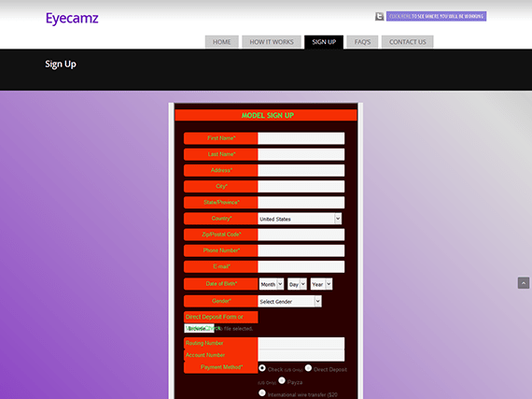532x399 pixels.
Task: Click the scroll-to-top arrow icon
Action: [x=524, y=283]
